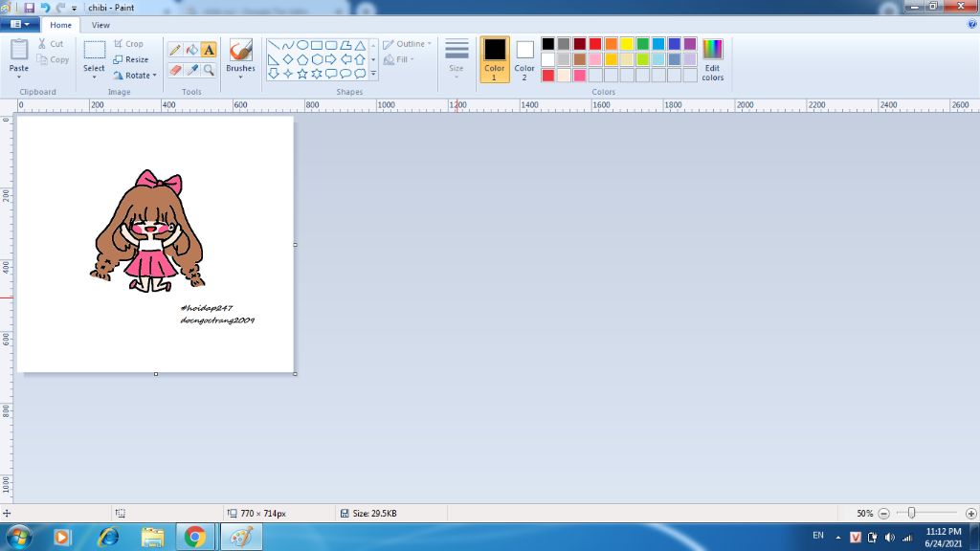Choose the Left arrow shape

[x=345, y=59]
